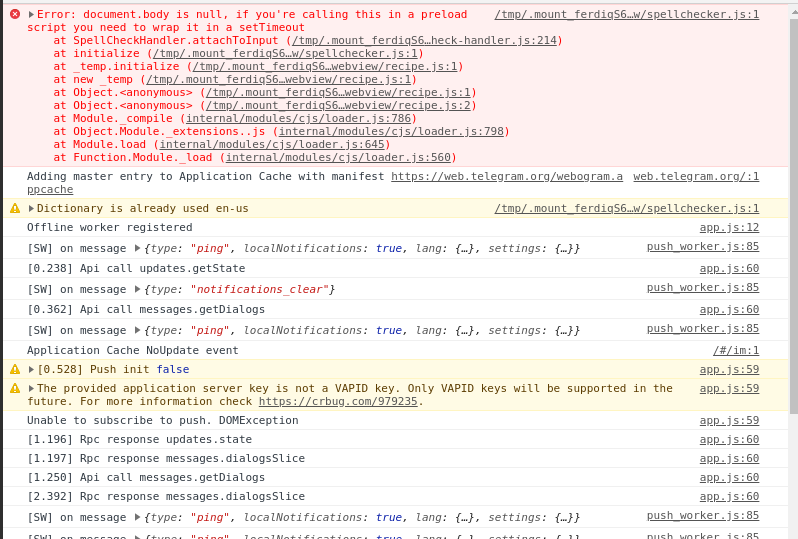Open app.js:59 source on Push init row
Image resolution: width=798 pixels, height=539 pixels.
click(729, 369)
